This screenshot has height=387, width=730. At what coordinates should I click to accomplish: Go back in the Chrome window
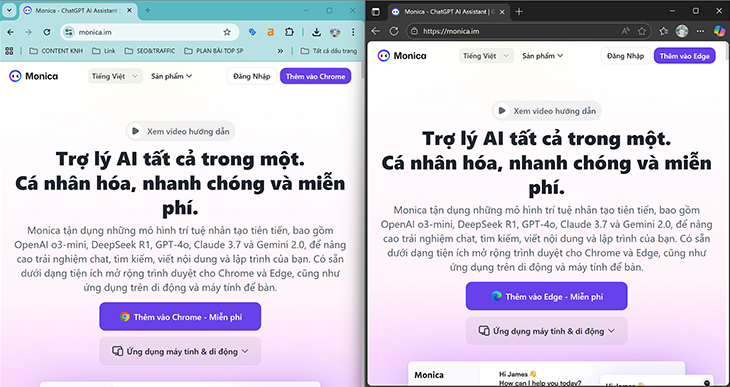click(x=10, y=32)
